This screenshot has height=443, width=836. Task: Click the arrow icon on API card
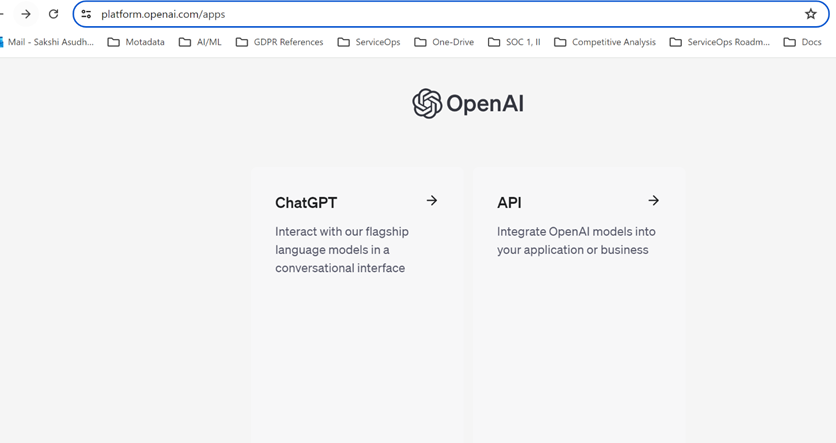click(x=653, y=201)
